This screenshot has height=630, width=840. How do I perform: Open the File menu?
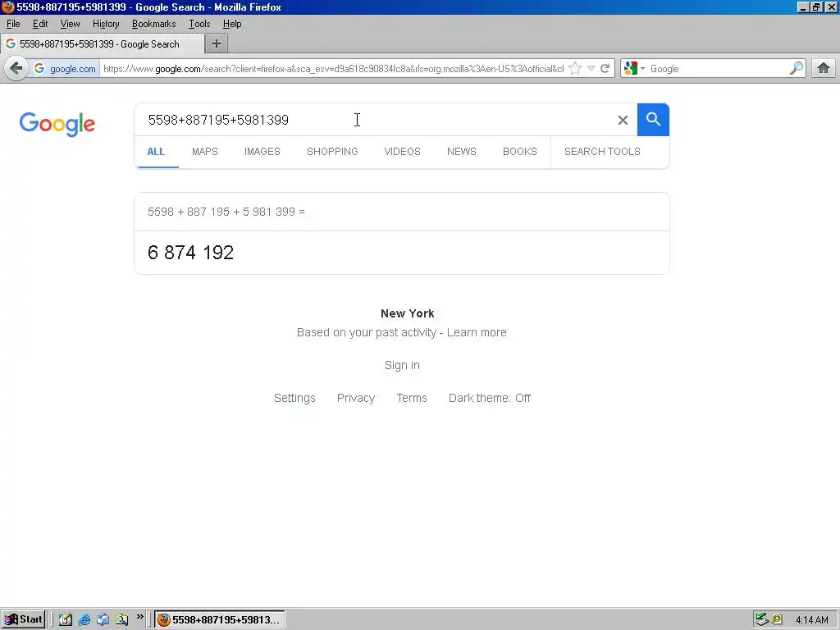point(13,24)
